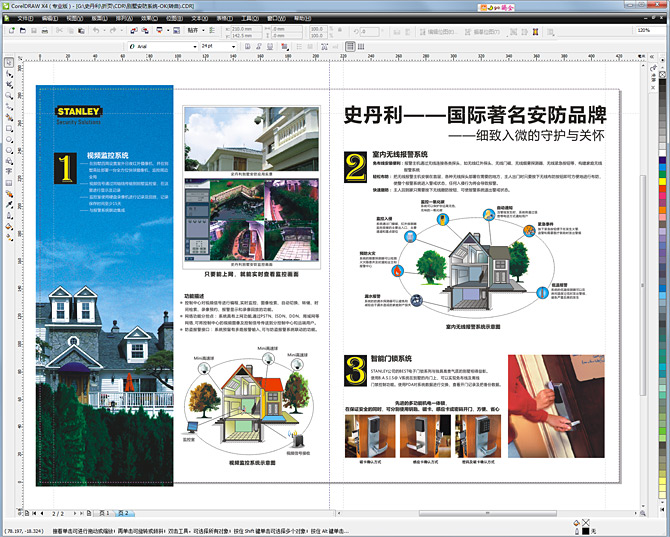This screenshot has height=537, width=670.
Task: Select the Eyedropper tool
Action: [x=9, y=206]
